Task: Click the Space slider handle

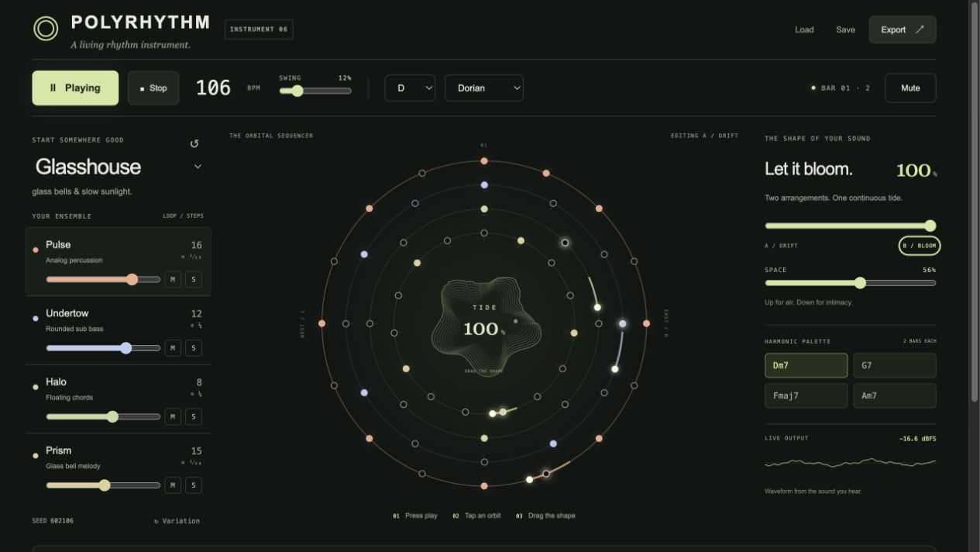Action: click(x=860, y=283)
